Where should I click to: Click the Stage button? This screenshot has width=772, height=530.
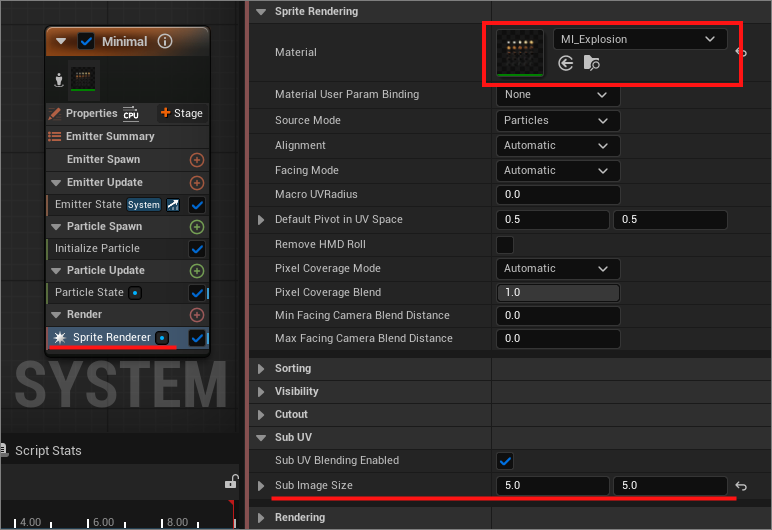[181, 114]
